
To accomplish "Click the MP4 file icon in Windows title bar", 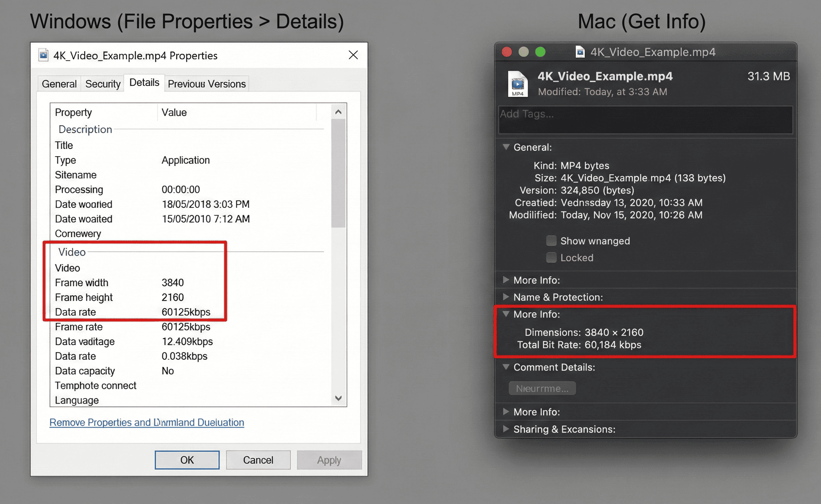I will coord(44,55).
